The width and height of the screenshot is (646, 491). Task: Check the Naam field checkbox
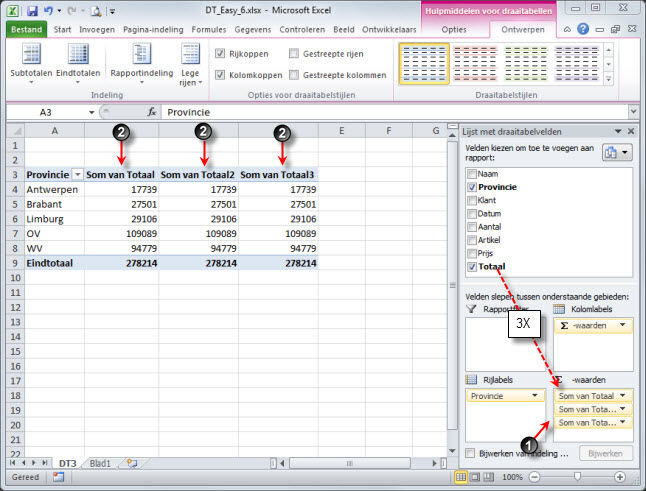pos(472,174)
